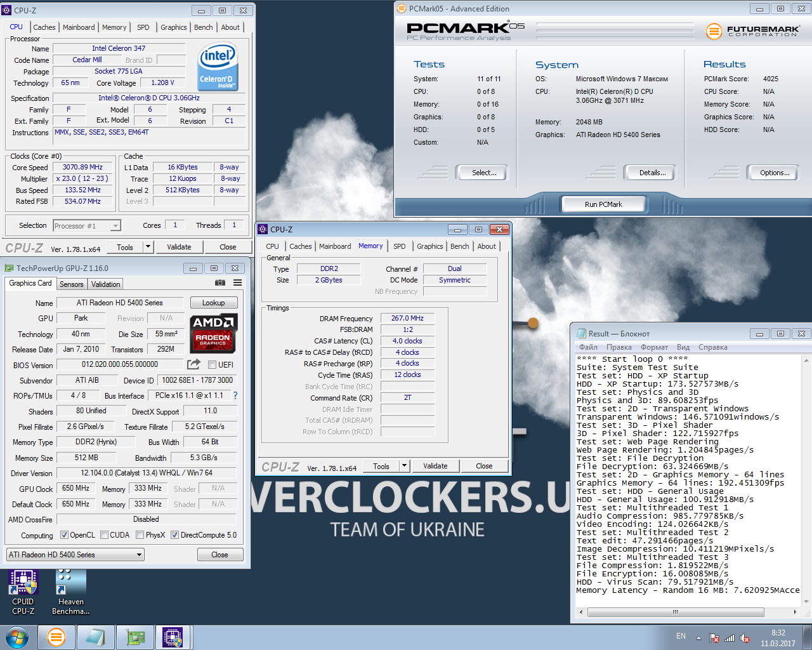Open GPU-Z hamburger menu icon
This screenshot has width=812, height=650.
237,283
